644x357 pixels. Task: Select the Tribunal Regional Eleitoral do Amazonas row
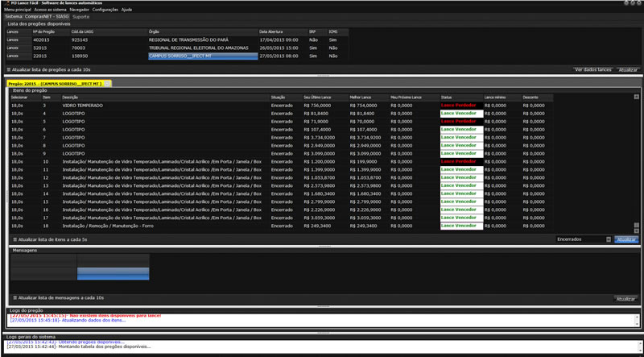pyautogui.click(x=201, y=48)
